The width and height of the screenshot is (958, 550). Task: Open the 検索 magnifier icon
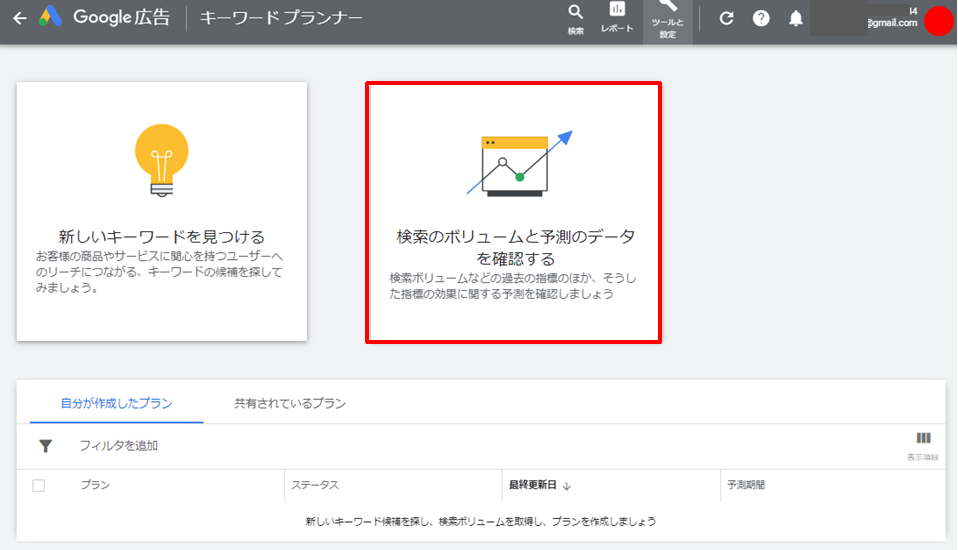coord(576,20)
